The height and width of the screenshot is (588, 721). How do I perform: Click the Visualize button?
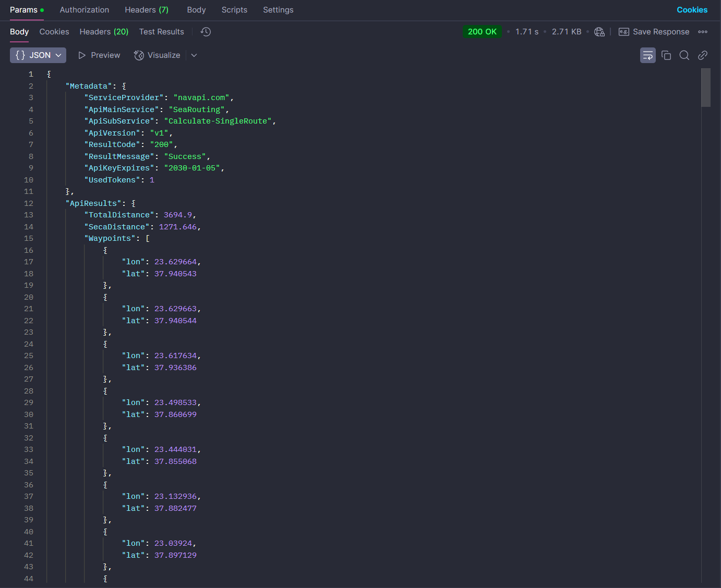click(x=157, y=55)
